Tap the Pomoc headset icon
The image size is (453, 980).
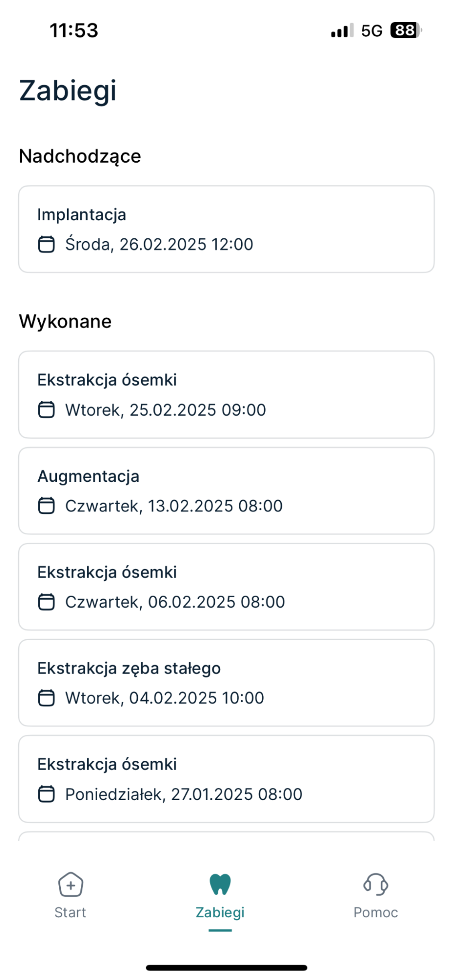click(376, 885)
